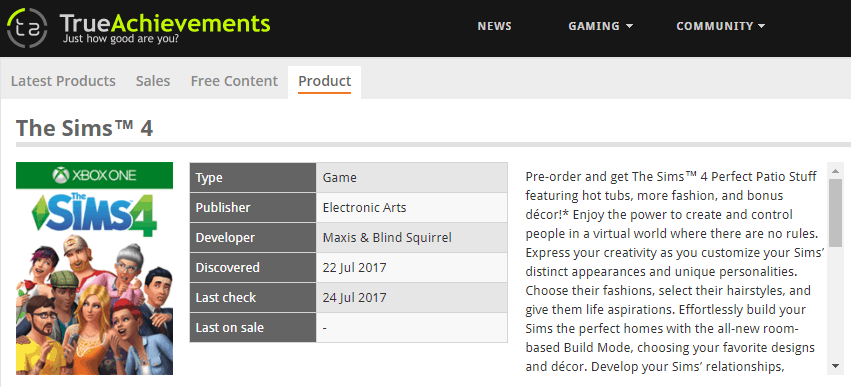Switch to the Latest Products tab
This screenshot has width=851, height=387.
pyautogui.click(x=63, y=81)
